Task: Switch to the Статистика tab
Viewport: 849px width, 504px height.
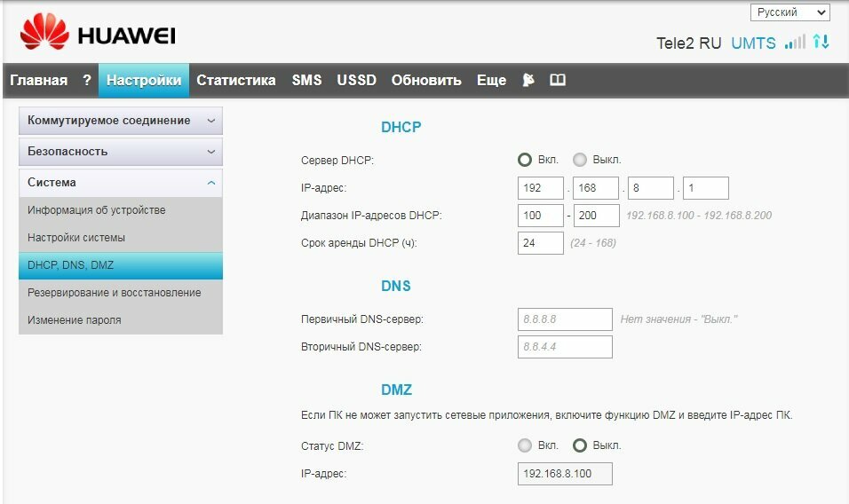Action: (x=236, y=80)
